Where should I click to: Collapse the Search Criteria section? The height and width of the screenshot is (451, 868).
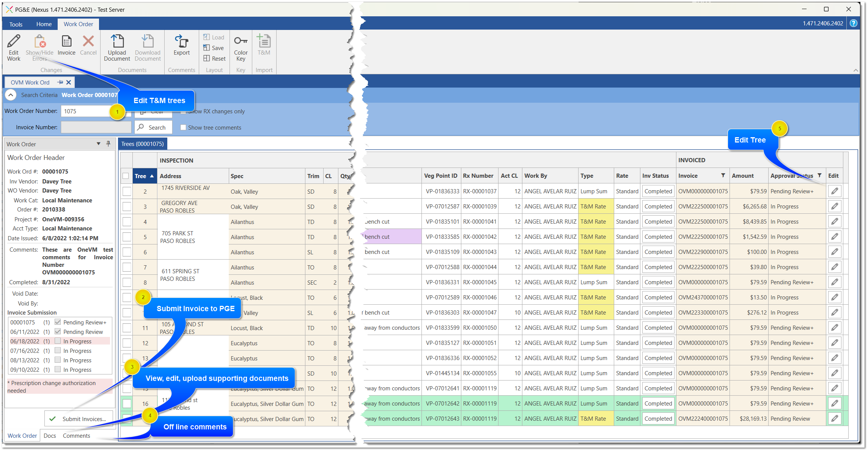coord(11,95)
